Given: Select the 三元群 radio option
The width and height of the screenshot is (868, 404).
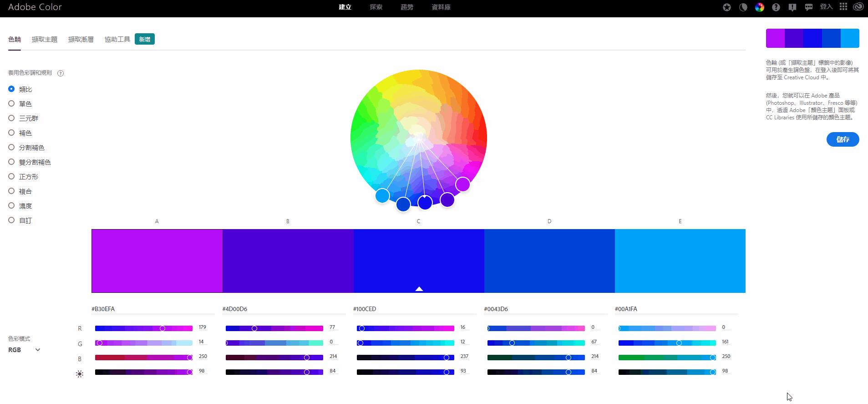Looking at the screenshot, I should click(x=12, y=118).
